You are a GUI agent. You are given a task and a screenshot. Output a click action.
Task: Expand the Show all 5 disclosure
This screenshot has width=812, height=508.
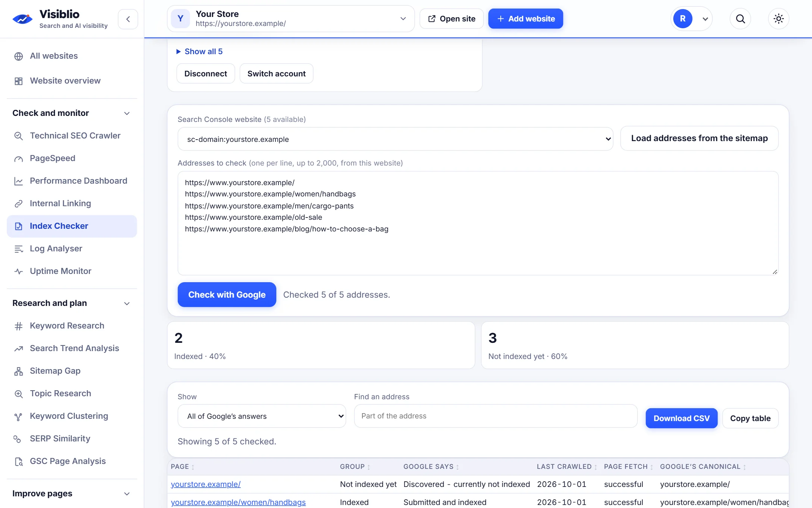(200, 52)
